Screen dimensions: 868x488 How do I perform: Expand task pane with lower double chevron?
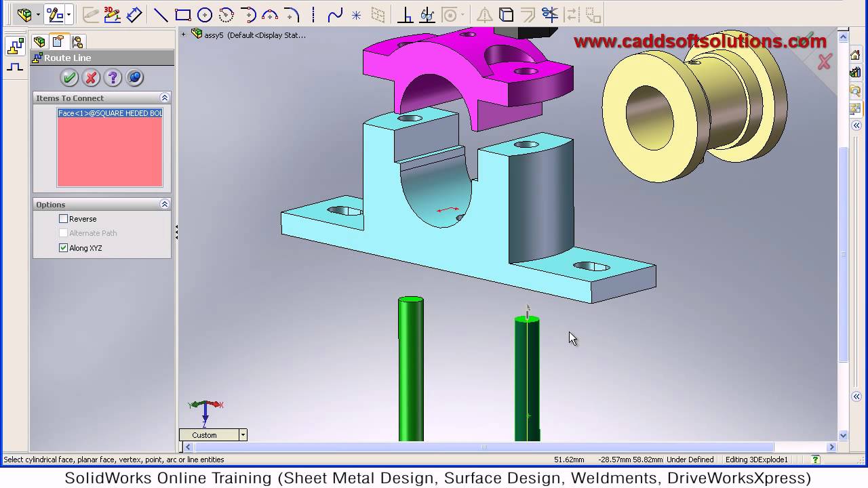tap(856, 396)
